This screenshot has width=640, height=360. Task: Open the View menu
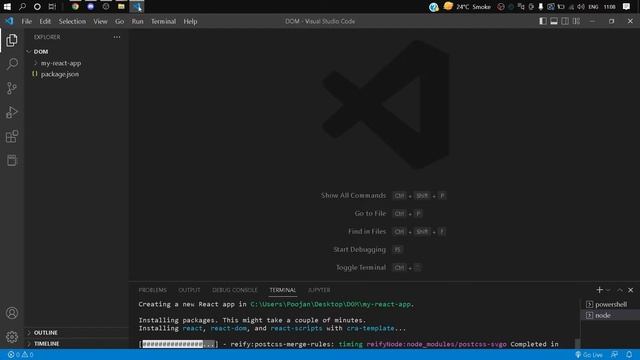click(x=100, y=21)
